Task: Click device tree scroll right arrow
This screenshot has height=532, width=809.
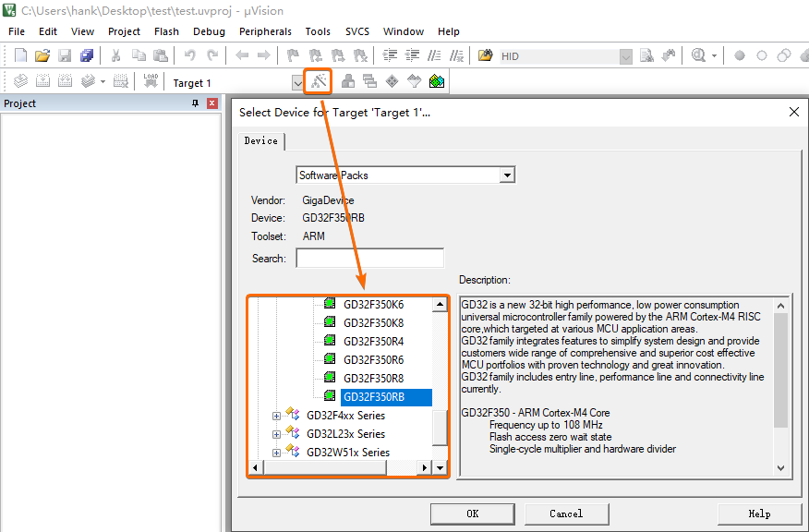Action: 424,467
